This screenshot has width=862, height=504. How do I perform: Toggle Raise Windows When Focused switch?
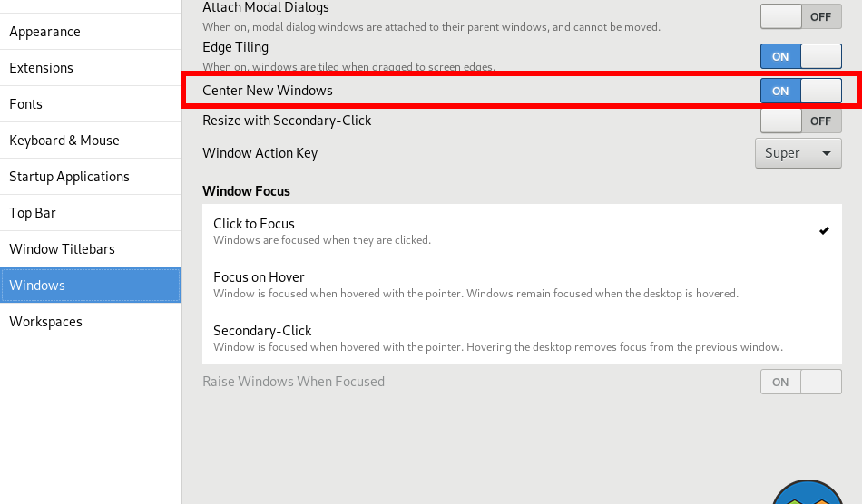(x=800, y=382)
